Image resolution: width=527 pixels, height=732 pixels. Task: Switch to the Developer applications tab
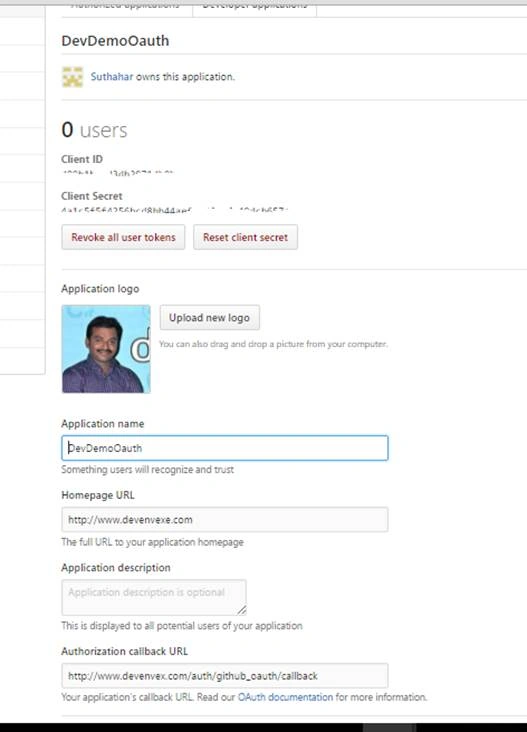coord(255,7)
